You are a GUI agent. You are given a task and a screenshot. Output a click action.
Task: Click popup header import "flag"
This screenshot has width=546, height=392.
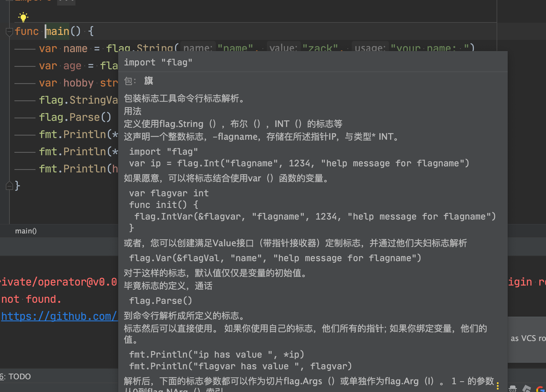[158, 62]
